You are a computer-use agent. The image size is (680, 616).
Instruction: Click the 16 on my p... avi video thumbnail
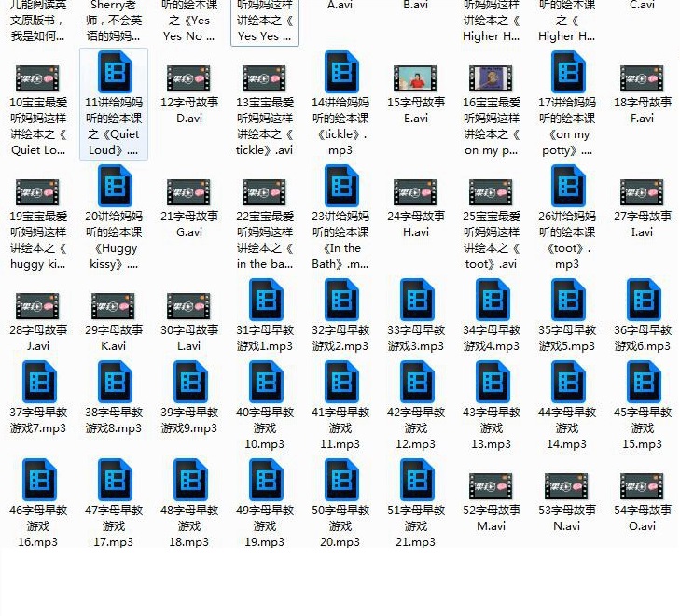492,78
